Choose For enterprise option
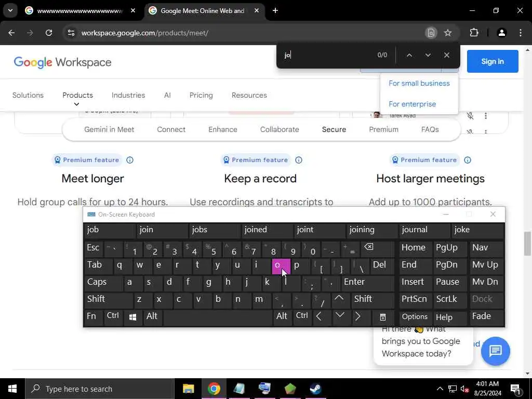Screen dimensions: 532x399 tap(412, 104)
